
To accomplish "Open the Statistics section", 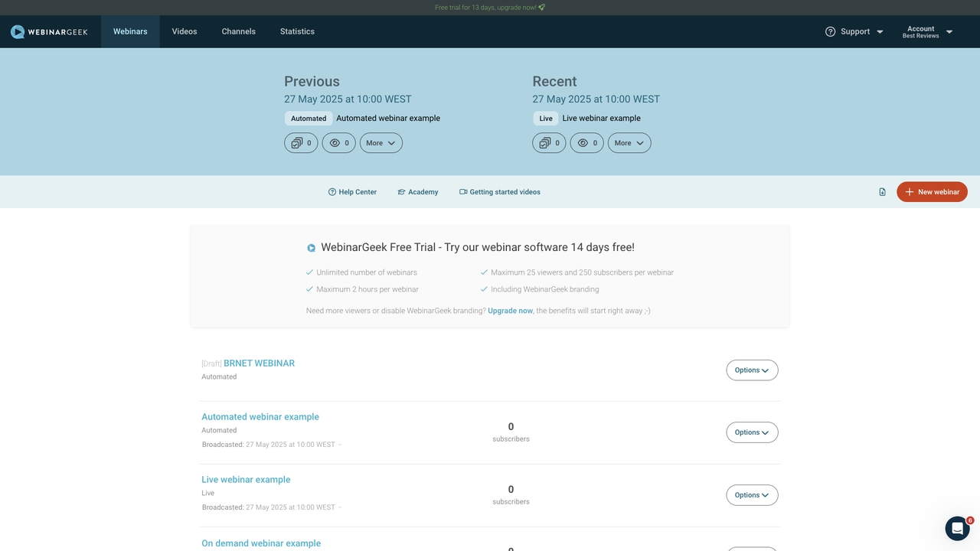I will tap(297, 31).
